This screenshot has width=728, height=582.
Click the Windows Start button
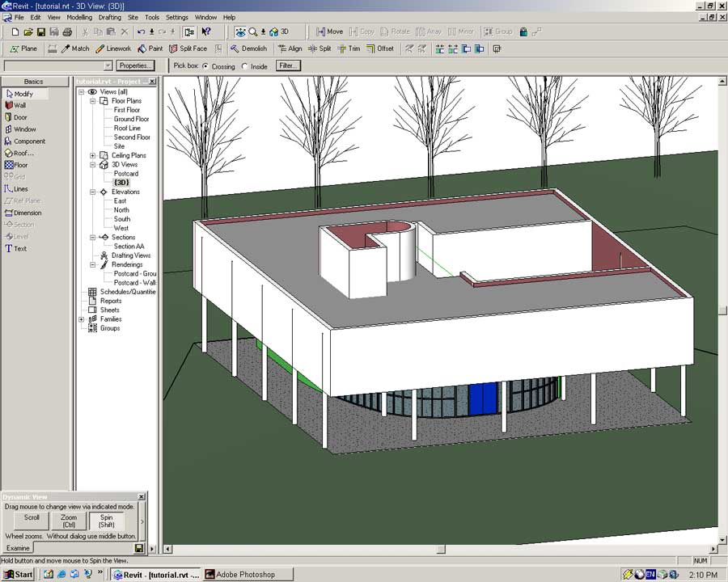pos(19,574)
